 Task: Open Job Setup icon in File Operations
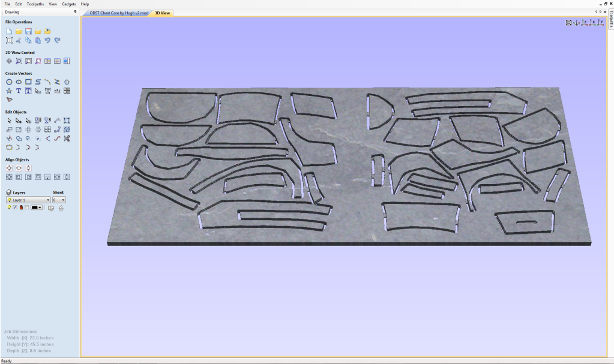[9, 40]
